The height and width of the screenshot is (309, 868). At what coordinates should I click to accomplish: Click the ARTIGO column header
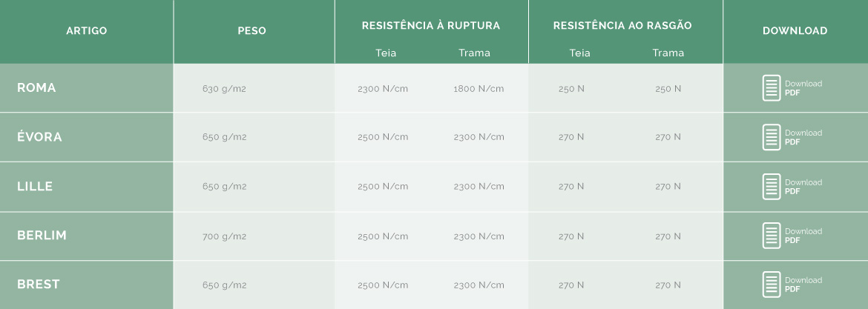point(86,31)
